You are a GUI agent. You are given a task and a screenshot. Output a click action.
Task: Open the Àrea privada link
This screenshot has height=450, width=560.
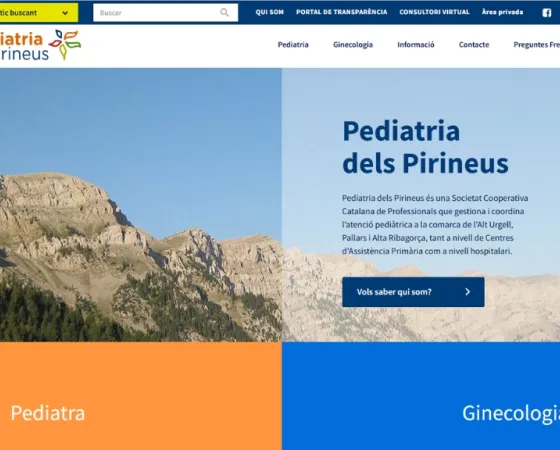pyautogui.click(x=502, y=12)
